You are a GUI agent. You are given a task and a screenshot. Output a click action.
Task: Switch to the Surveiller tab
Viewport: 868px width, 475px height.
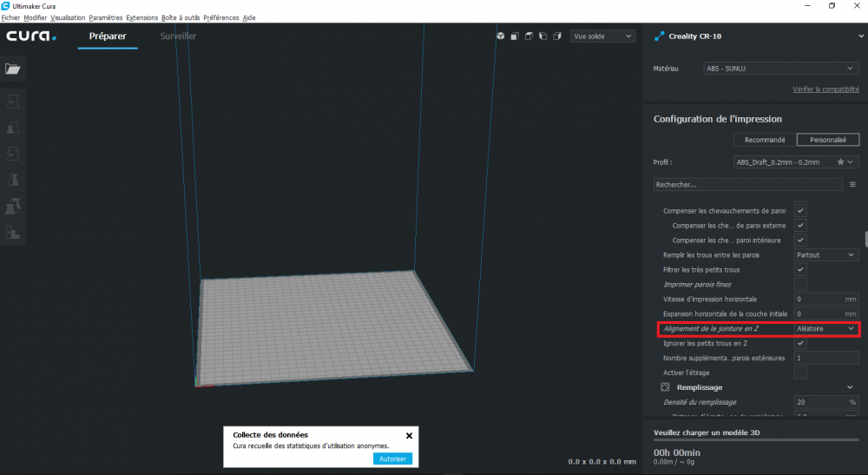click(x=178, y=36)
